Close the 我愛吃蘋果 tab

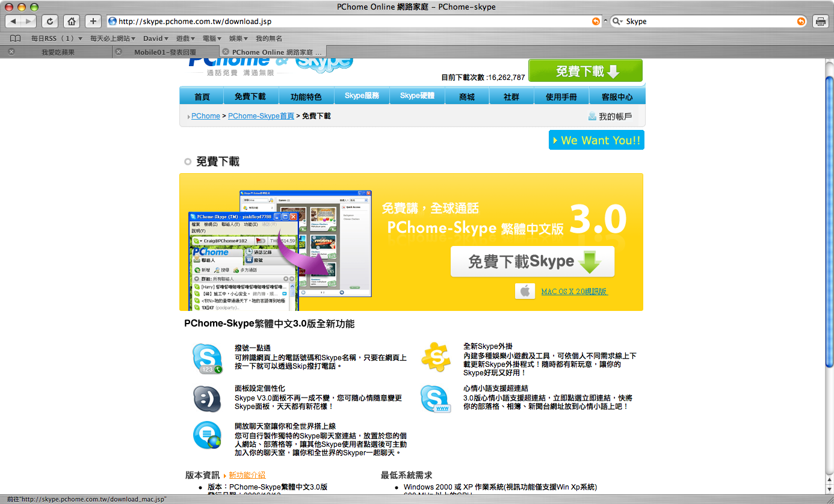coord(11,52)
